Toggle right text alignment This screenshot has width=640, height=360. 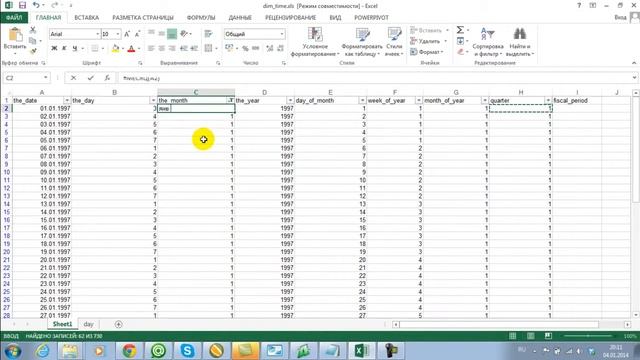click(x=172, y=48)
